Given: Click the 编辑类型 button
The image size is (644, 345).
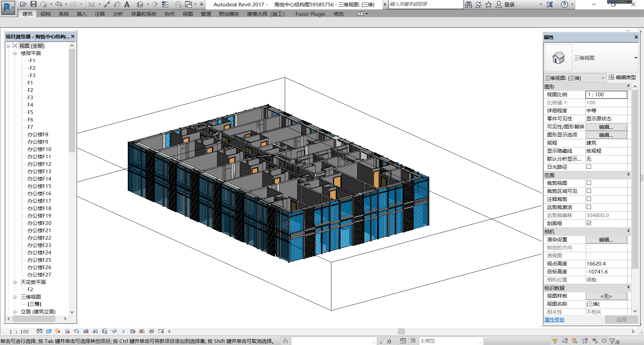Looking at the screenshot, I should [x=623, y=77].
